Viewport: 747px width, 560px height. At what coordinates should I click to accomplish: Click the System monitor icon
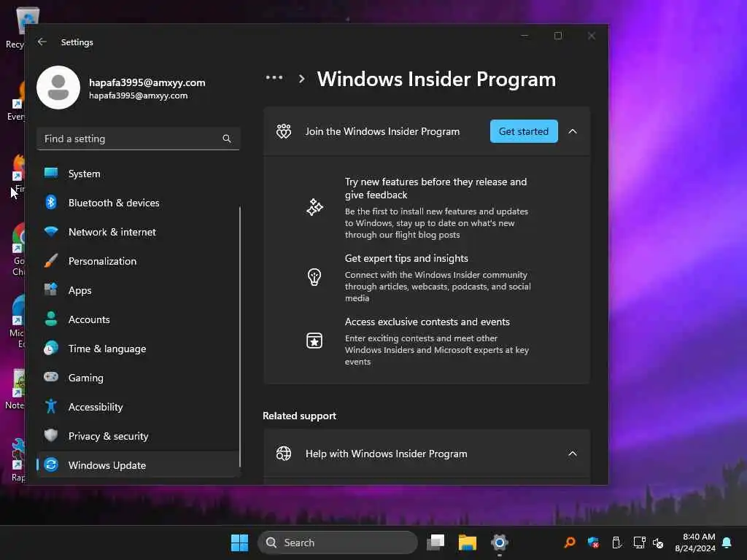(51, 173)
